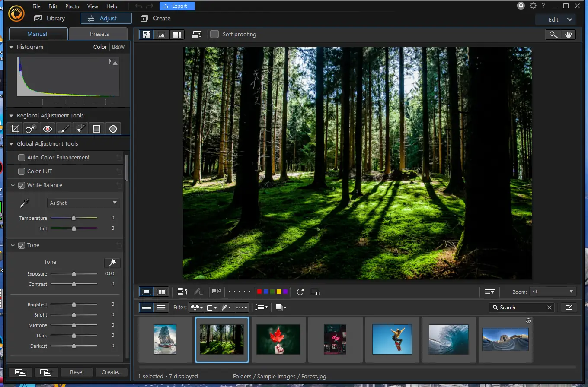The image size is (588, 387).
Task: Pick the Radial Filter circle tool
Action: pyautogui.click(x=113, y=129)
